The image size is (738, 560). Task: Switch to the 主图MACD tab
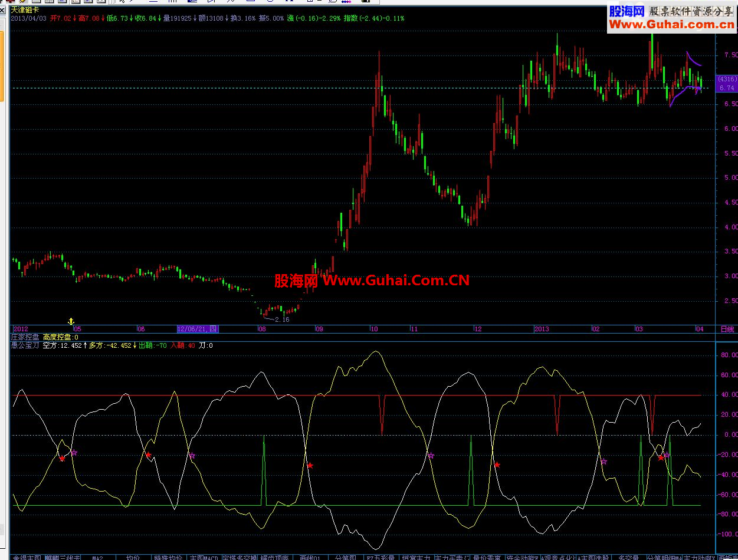pos(204,556)
